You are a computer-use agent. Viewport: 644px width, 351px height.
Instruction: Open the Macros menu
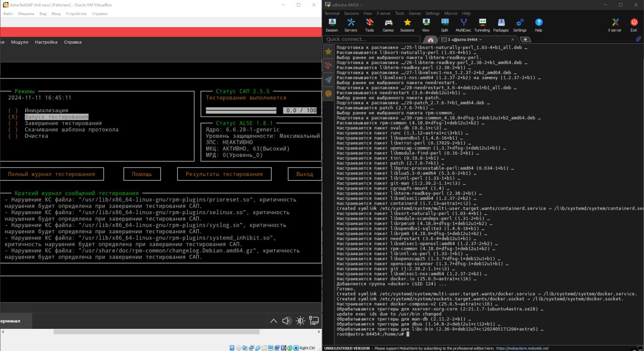click(x=451, y=14)
